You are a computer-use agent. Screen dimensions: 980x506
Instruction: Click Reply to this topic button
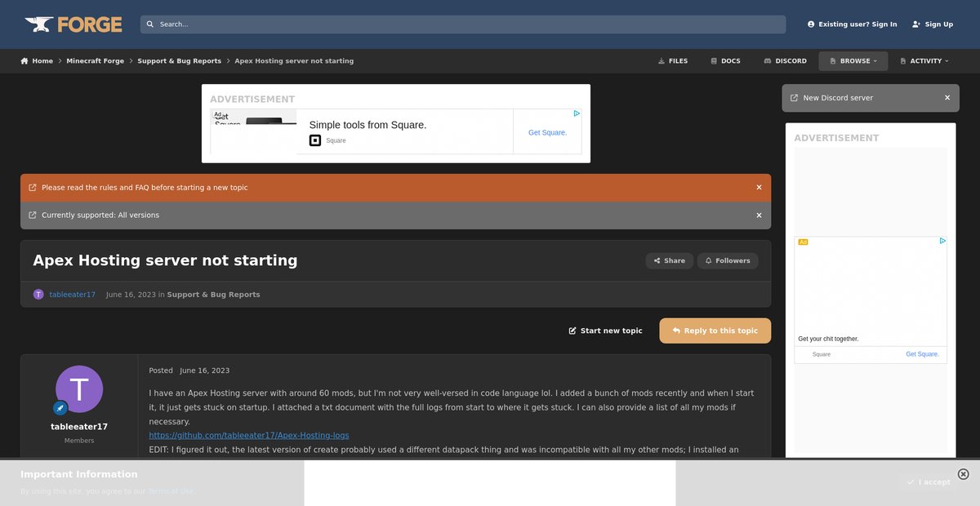coord(715,331)
